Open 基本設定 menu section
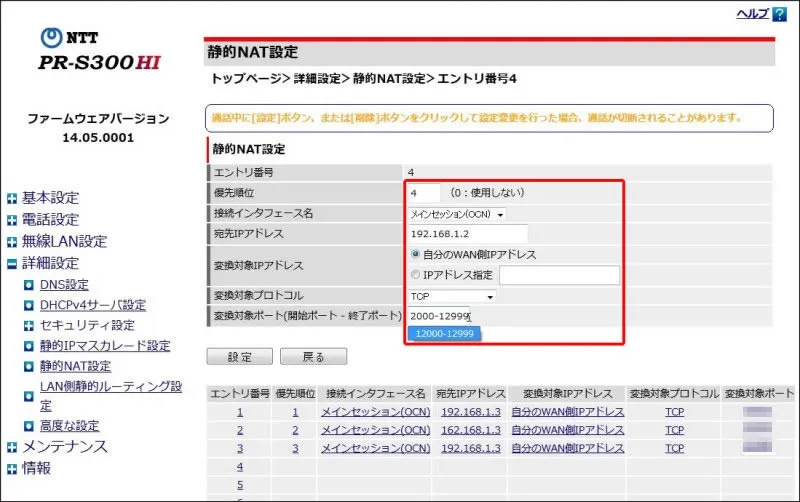The image size is (800, 502). 51,198
